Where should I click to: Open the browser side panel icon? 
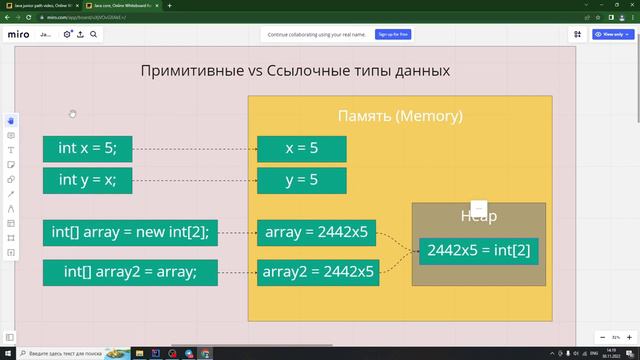(x=611, y=18)
